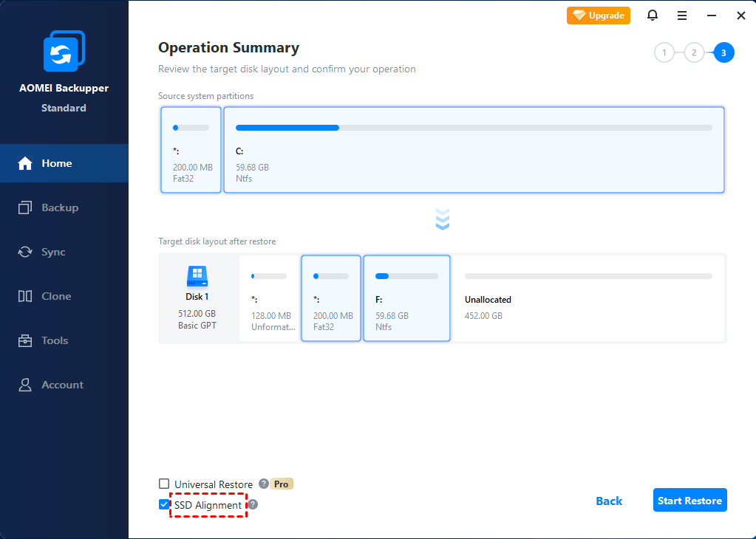
Task: Open notifications bell icon
Action: click(x=653, y=16)
